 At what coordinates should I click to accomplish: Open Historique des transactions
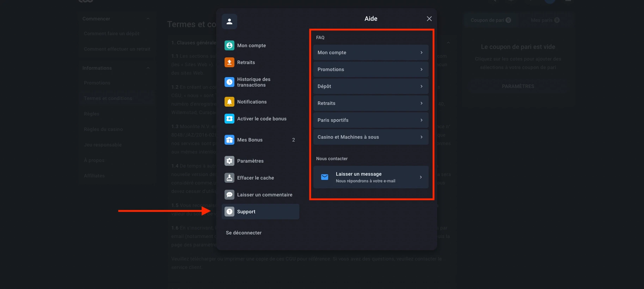pyautogui.click(x=260, y=82)
